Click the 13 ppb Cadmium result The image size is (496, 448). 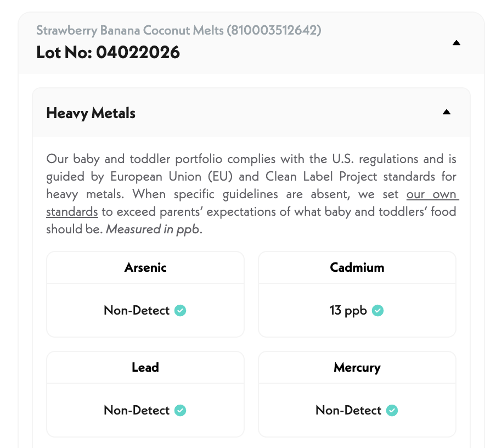(348, 311)
